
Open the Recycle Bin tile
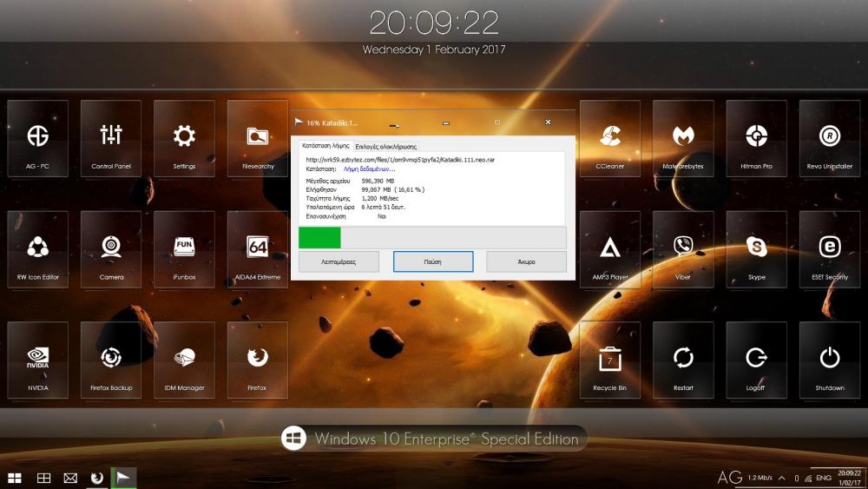click(x=609, y=360)
